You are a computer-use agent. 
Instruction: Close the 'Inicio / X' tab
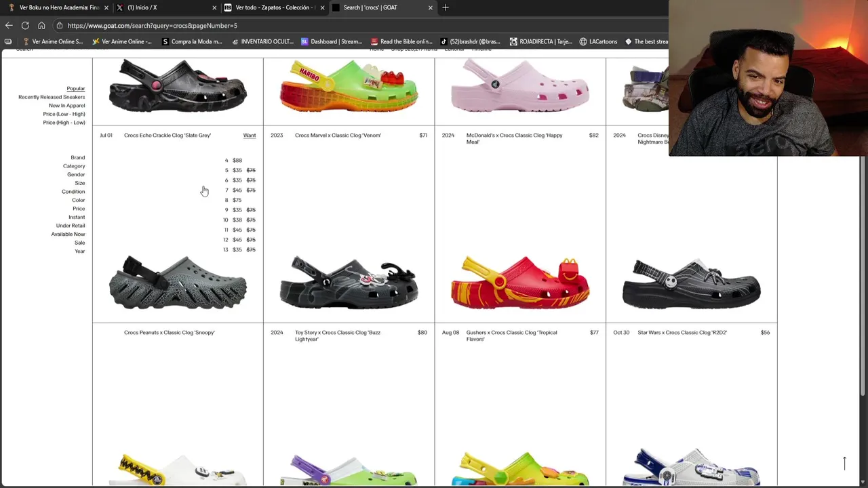click(x=214, y=7)
